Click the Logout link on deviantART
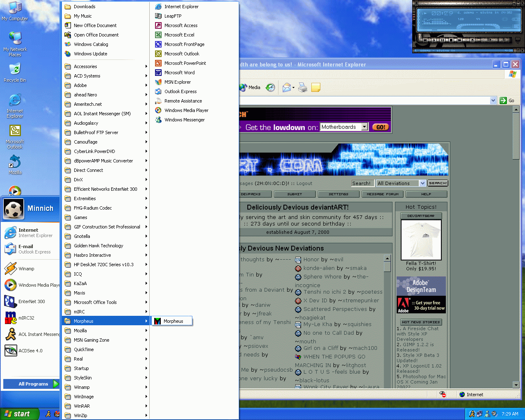 coord(304,183)
